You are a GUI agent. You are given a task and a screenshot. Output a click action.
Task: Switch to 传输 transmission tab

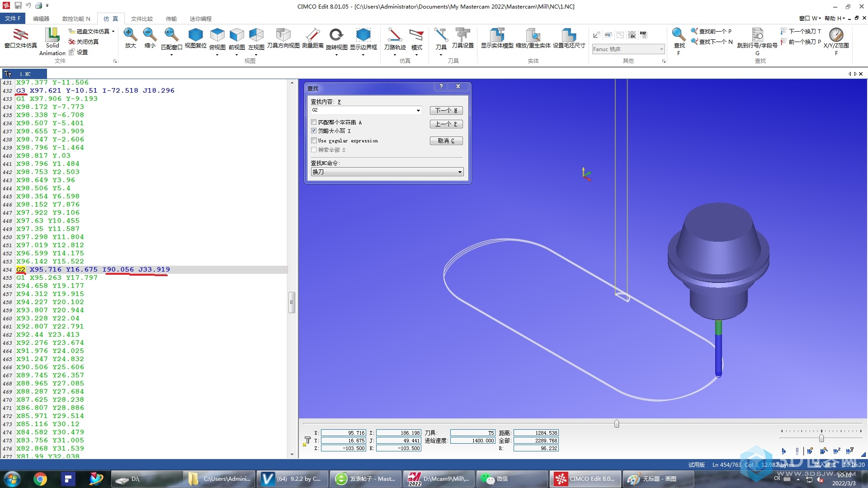[171, 19]
